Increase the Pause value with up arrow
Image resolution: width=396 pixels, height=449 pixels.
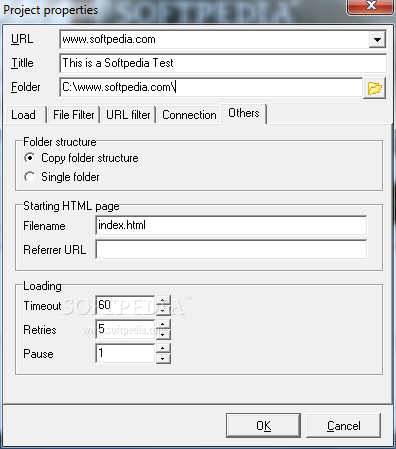coord(163,348)
